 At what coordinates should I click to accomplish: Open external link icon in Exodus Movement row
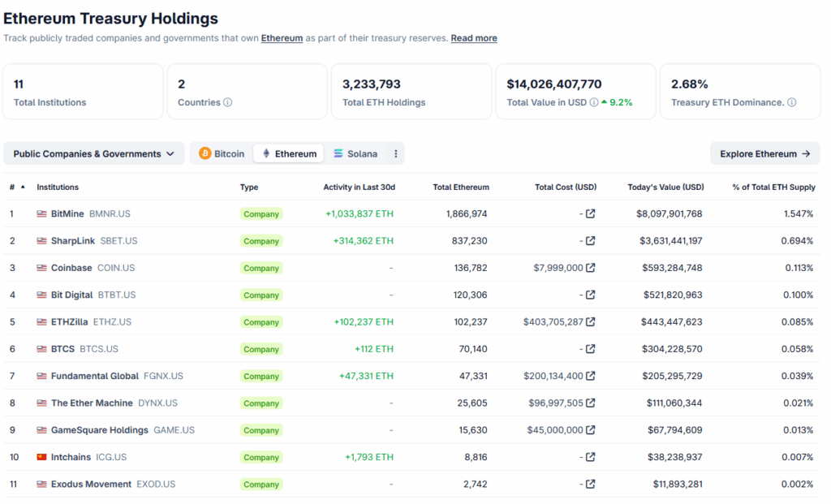click(591, 484)
